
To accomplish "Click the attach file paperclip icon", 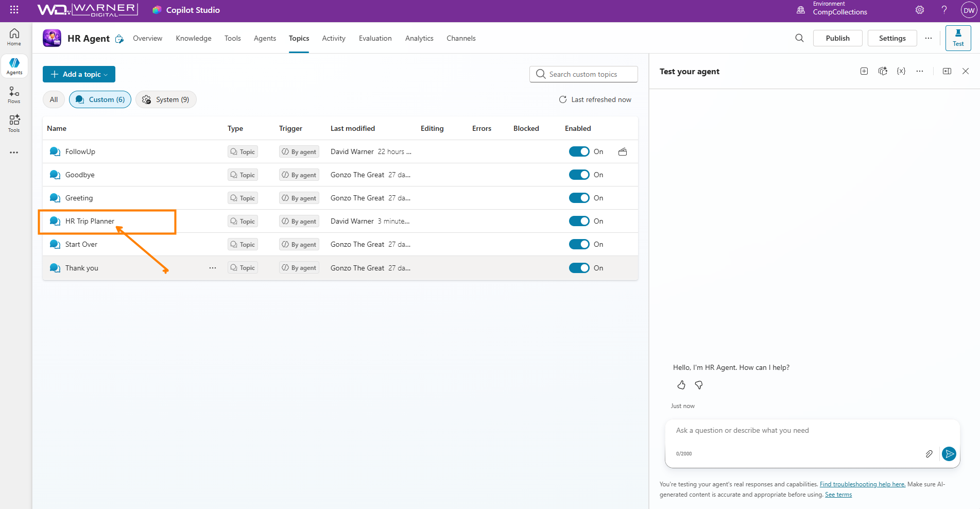I will point(929,454).
